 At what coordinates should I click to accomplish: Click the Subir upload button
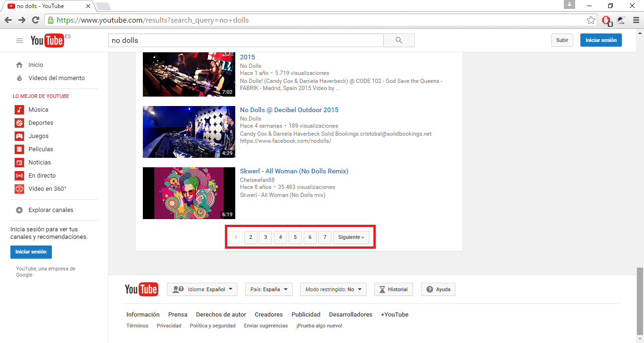point(562,41)
